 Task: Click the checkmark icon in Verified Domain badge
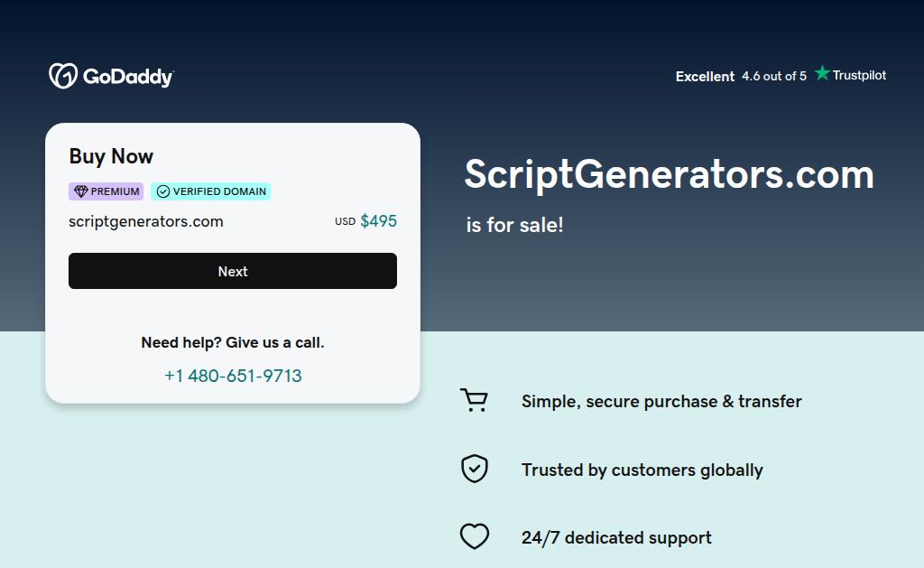pos(162,191)
